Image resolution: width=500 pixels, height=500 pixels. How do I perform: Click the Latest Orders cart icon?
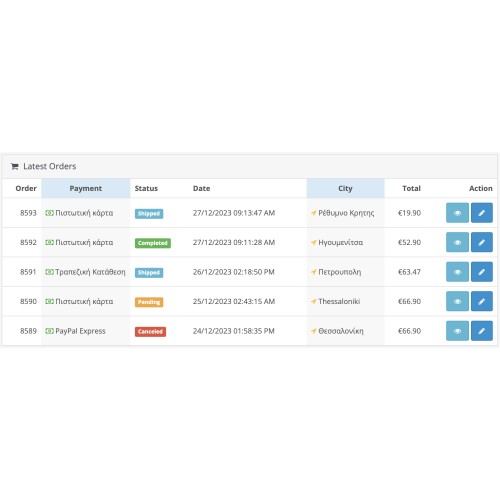point(14,166)
